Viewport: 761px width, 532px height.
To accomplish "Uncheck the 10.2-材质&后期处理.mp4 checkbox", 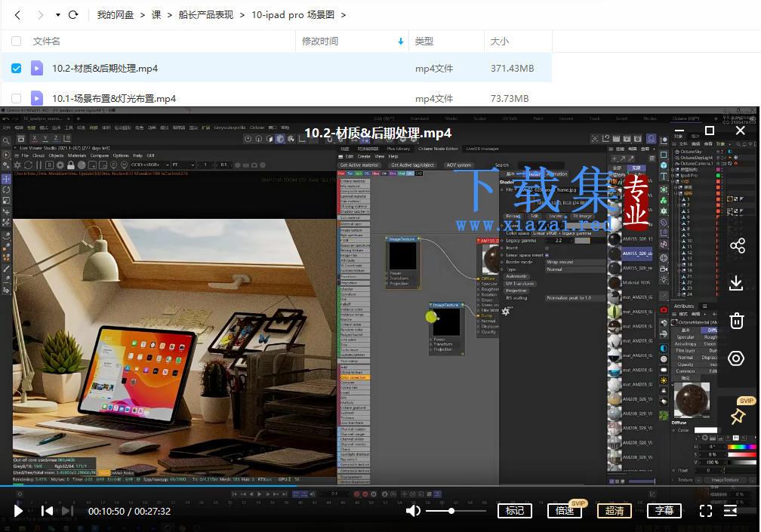I will pos(16,69).
